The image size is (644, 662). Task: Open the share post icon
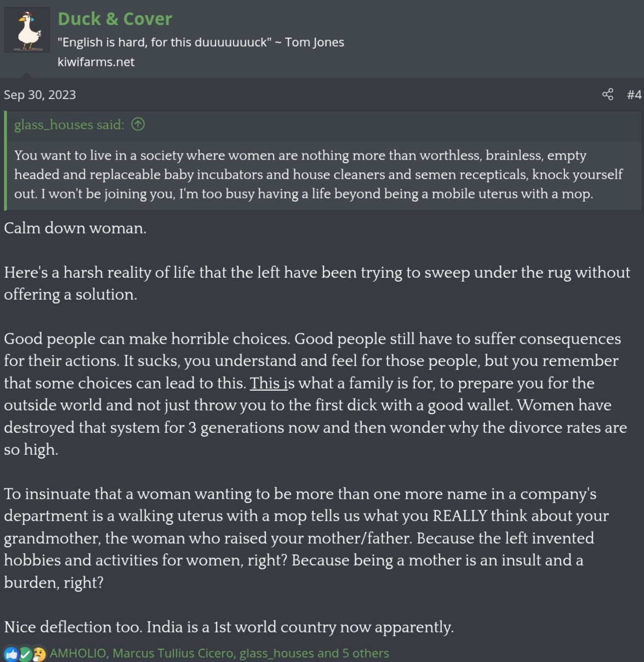pos(608,94)
